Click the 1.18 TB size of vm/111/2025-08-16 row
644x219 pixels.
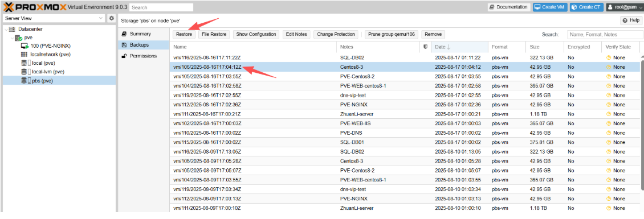[x=538, y=114]
